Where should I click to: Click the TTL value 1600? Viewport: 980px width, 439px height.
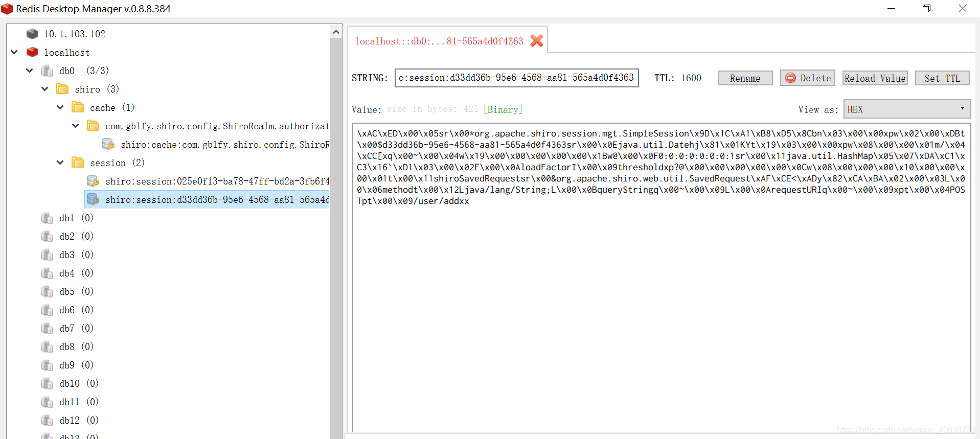coord(691,78)
